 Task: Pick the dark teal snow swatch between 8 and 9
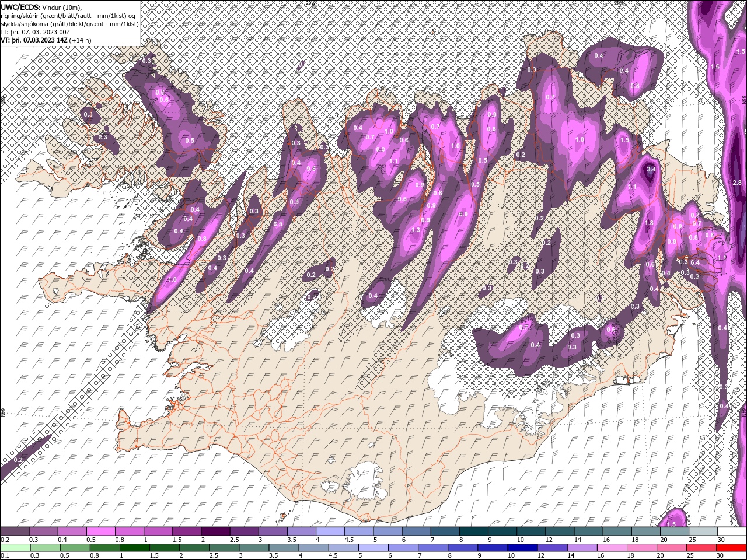click(473, 531)
